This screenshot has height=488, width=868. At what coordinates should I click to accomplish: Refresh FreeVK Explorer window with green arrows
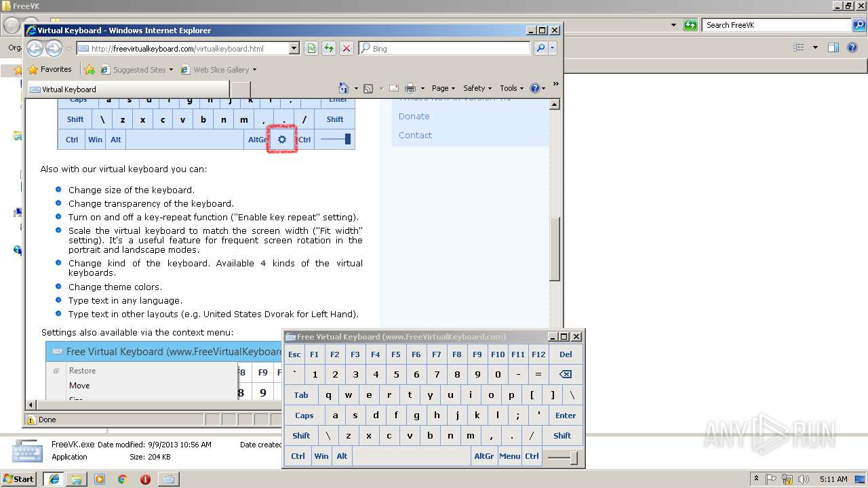click(x=690, y=25)
